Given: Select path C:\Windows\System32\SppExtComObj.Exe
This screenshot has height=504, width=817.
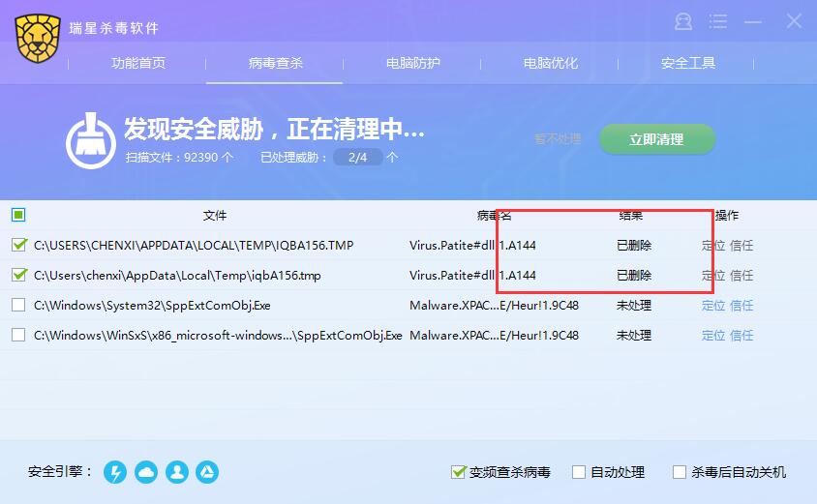Looking at the screenshot, I should coord(152,305).
